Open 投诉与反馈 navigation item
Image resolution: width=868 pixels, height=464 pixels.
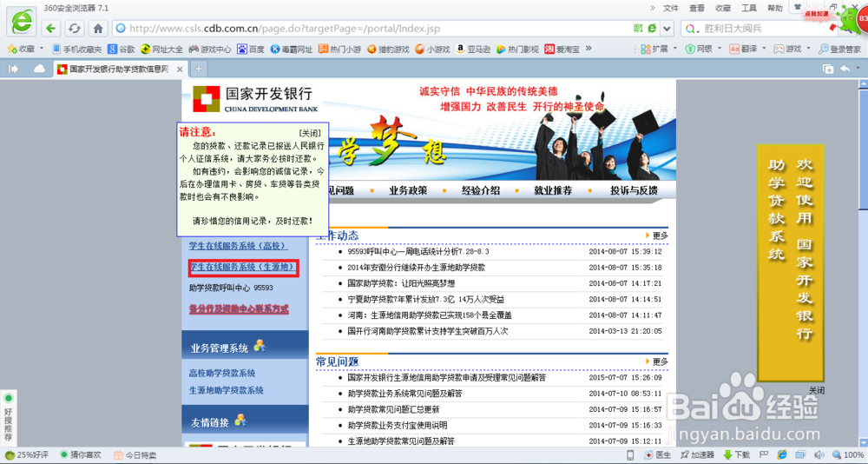click(x=634, y=190)
